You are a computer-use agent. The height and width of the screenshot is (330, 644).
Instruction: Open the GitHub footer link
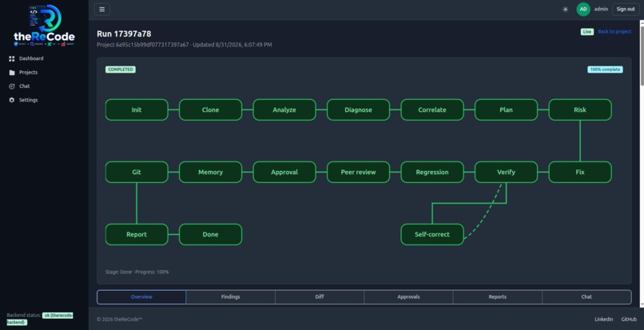pyautogui.click(x=629, y=320)
